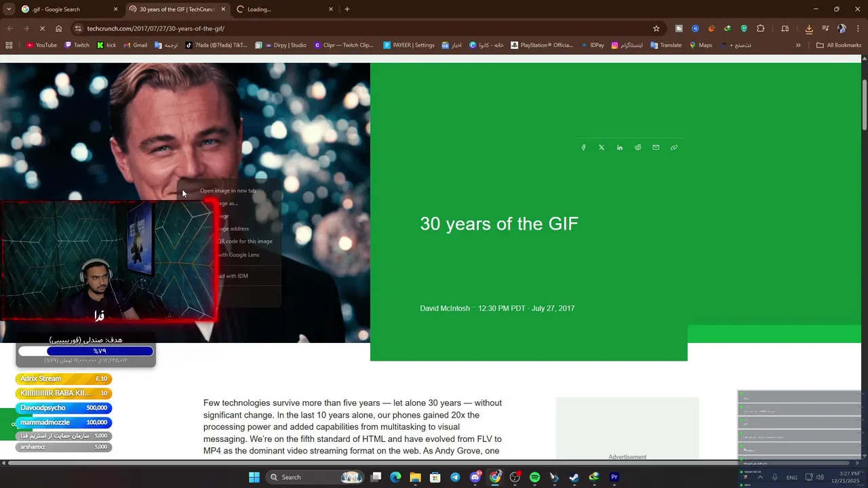Launch Premiere Pro from the taskbar
The image size is (868, 488).
614,477
